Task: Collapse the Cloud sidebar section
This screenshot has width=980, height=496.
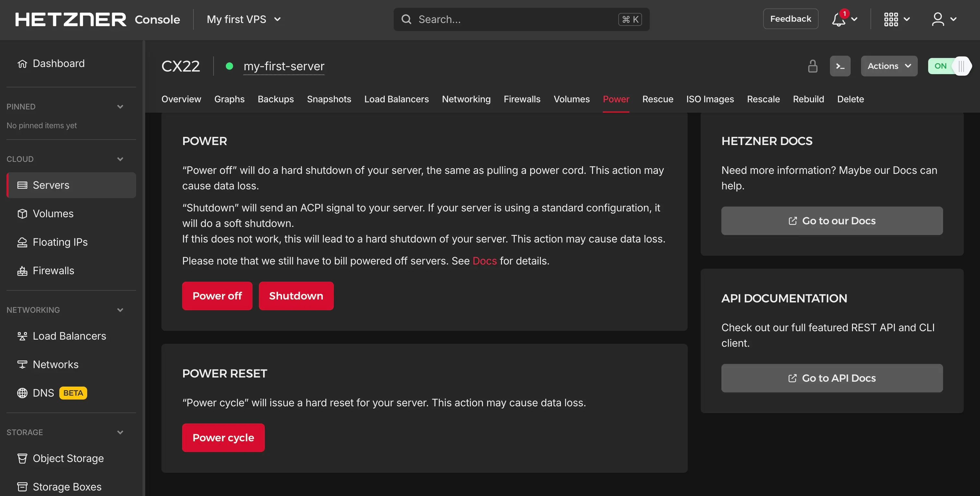Action: coord(120,159)
